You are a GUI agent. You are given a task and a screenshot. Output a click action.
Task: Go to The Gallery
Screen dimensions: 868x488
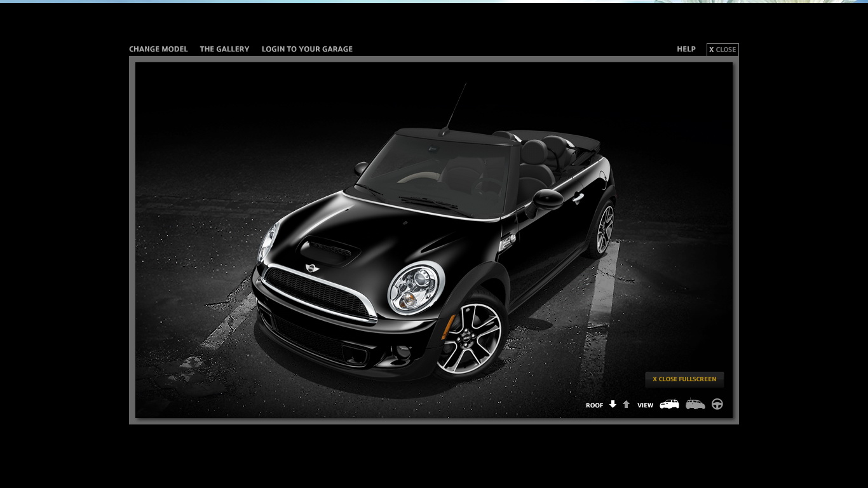point(224,50)
